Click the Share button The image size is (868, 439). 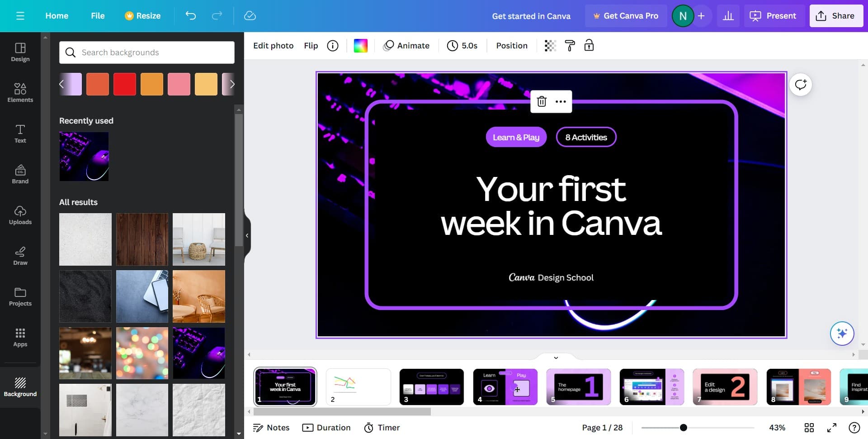[835, 16]
